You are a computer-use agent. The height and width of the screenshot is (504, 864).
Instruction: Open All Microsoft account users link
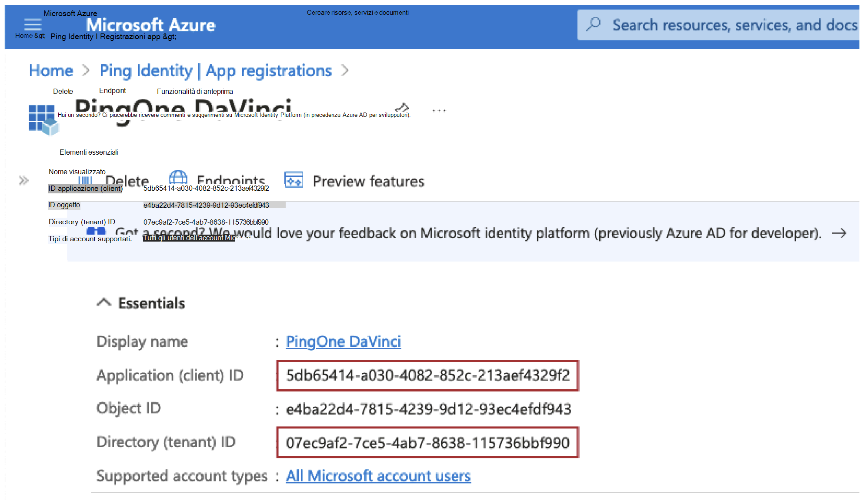click(x=377, y=476)
